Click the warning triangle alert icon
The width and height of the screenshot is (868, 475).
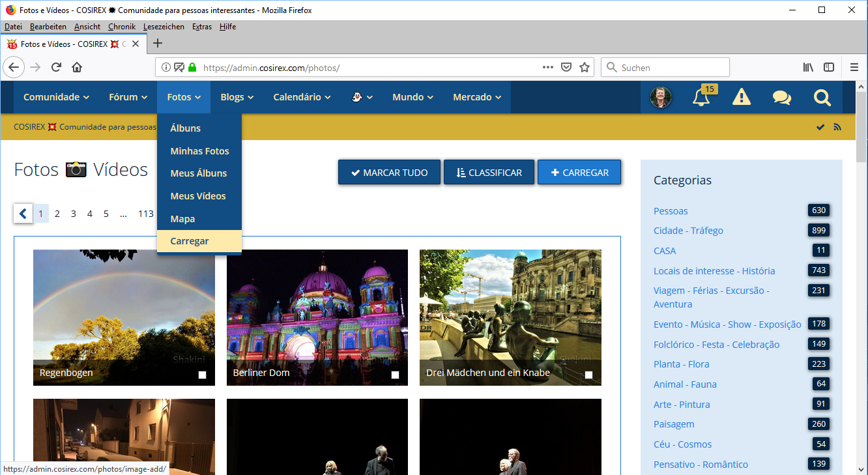click(741, 98)
